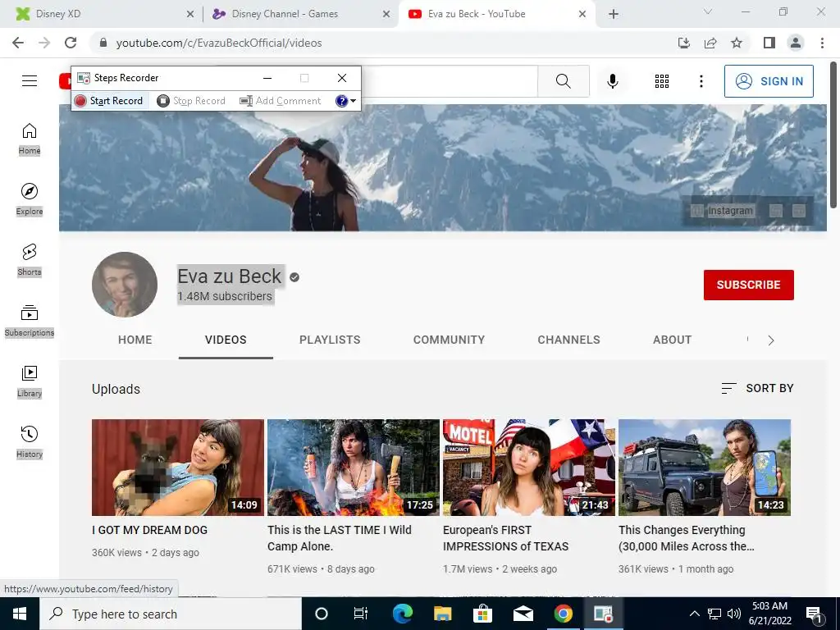Open the PLAYLISTS tab
Image resolution: width=840 pixels, height=630 pixels.
330,340
